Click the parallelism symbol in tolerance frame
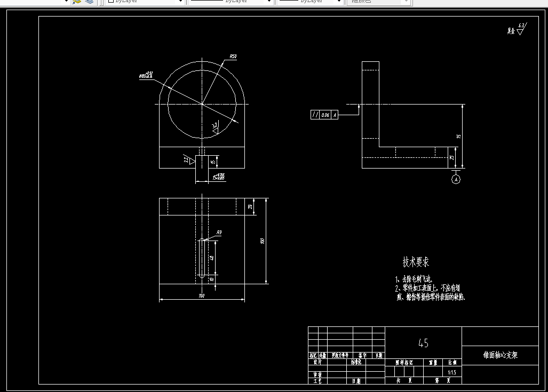This screenshot has height=392, width=548. click(x=315, y=115)
